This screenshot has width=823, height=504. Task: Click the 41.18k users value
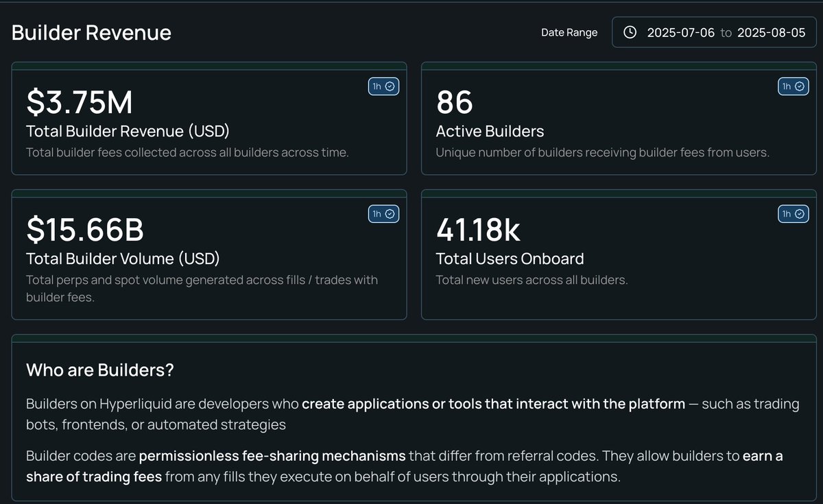[479, 229]
